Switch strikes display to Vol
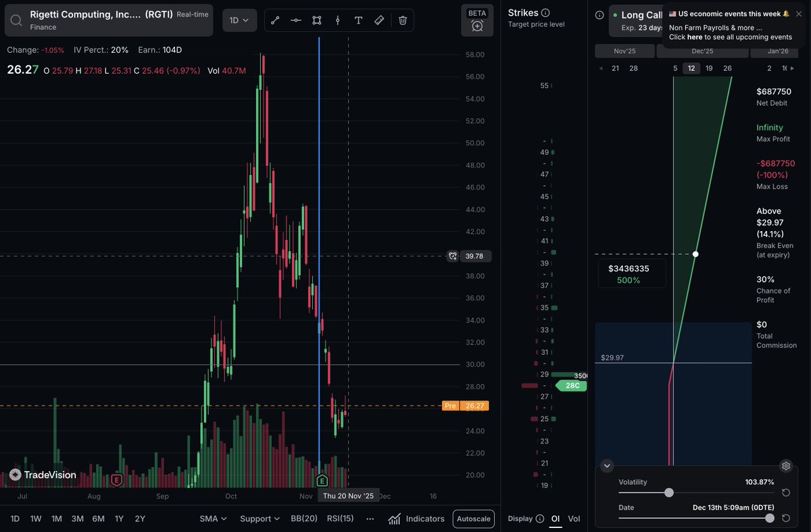The width and height of the screenshot is (811, 532). [574, 518]
